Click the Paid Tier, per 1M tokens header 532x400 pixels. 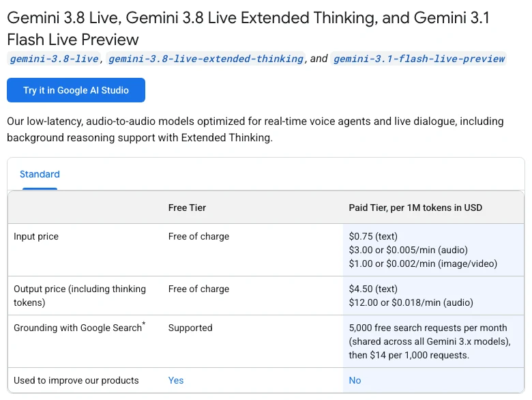(415, 208)
